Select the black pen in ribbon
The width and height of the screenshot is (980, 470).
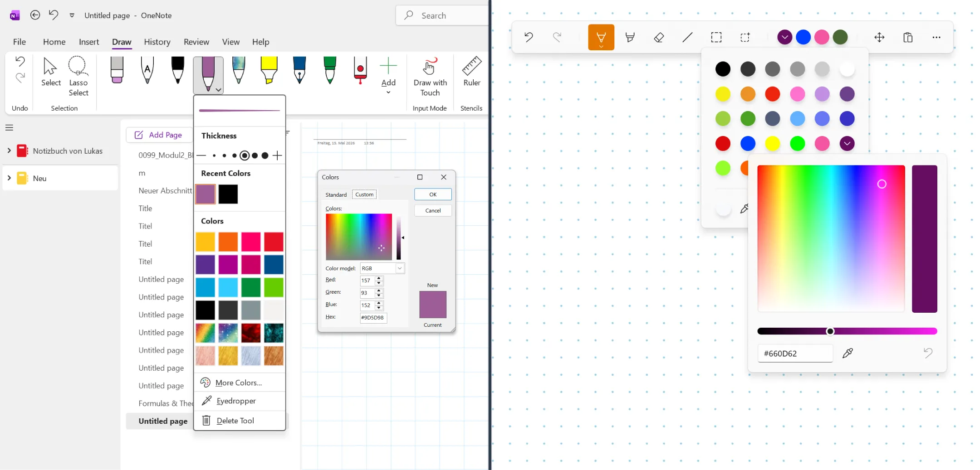178,70
